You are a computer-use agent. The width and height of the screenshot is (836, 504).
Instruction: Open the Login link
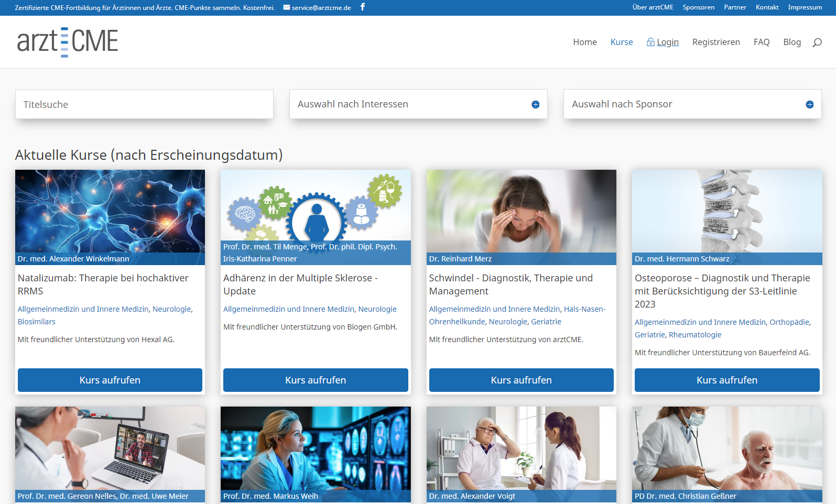pos(667,42)
